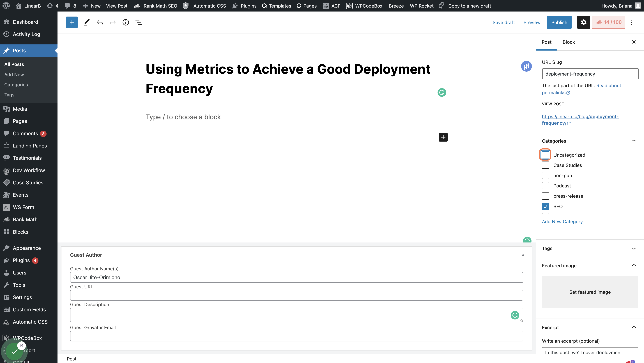
Task: Click the URL Slug input field
Action: click(590, 74)
